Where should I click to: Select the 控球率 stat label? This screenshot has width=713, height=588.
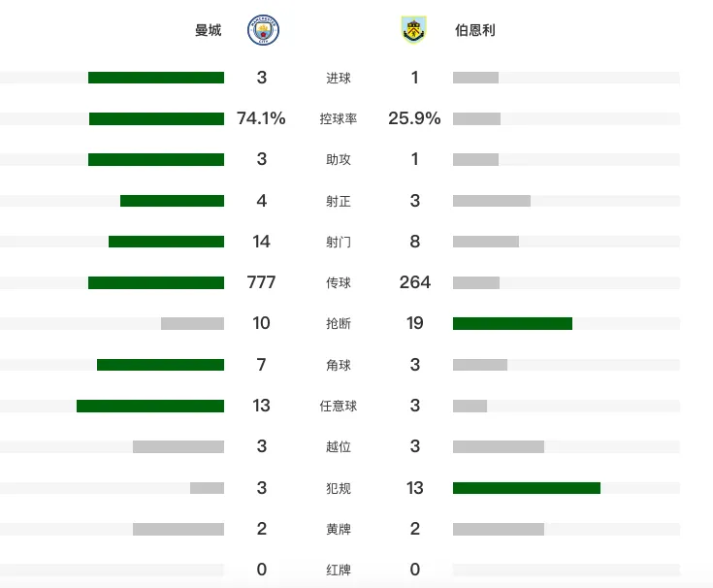(x=339, y=118)
